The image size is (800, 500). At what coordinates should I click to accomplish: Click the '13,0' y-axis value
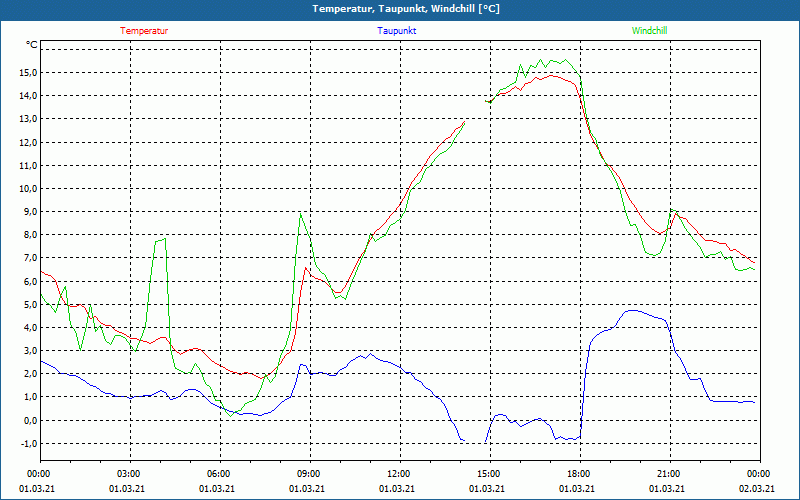28,119
